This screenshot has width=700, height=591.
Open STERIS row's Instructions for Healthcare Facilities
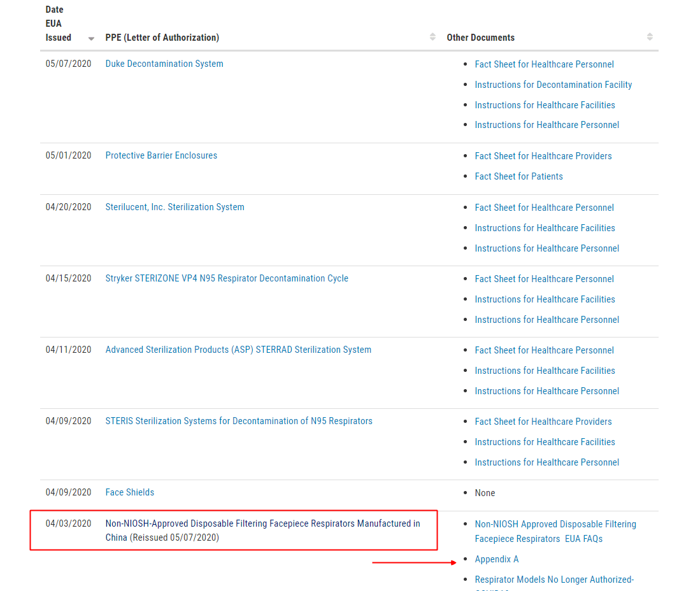pos(545,442)
